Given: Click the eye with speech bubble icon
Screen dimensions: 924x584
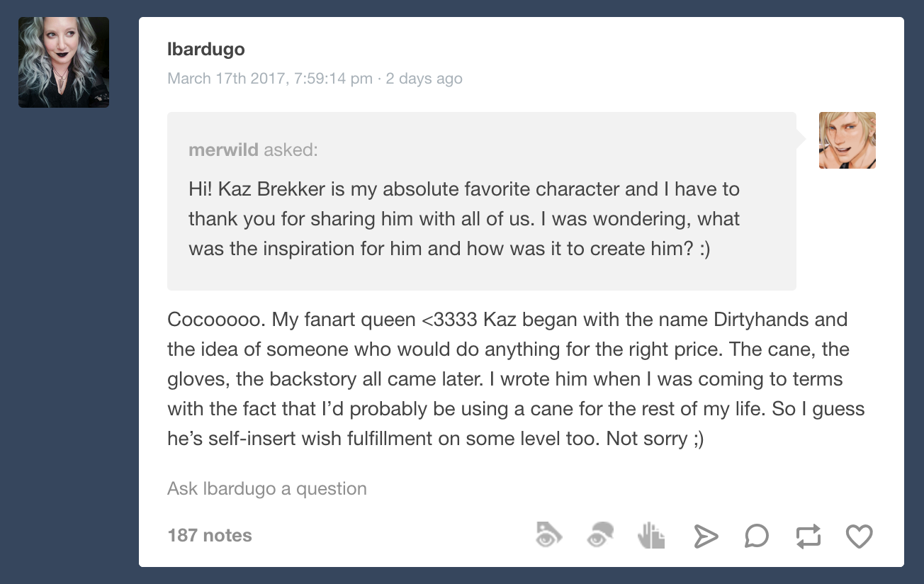Looking at the screenshot, I should point(600,534).
